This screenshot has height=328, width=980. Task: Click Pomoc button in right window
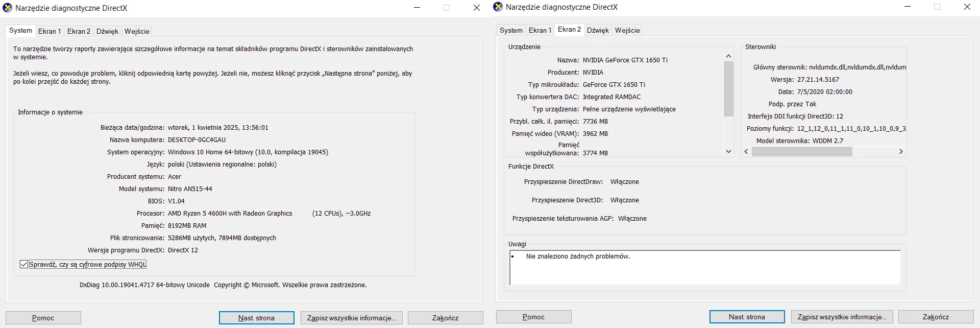pyautogui.click(x=534, y=317)
